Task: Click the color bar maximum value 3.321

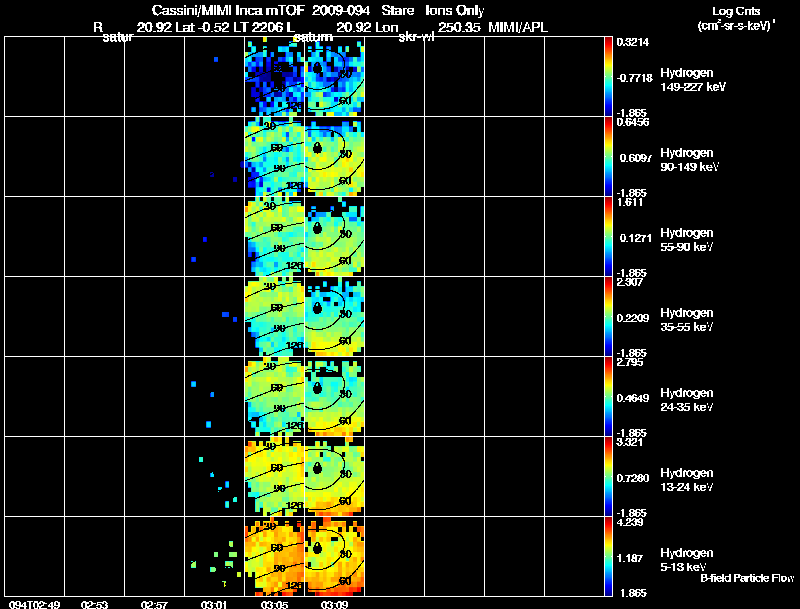Action: coord(630,442)
